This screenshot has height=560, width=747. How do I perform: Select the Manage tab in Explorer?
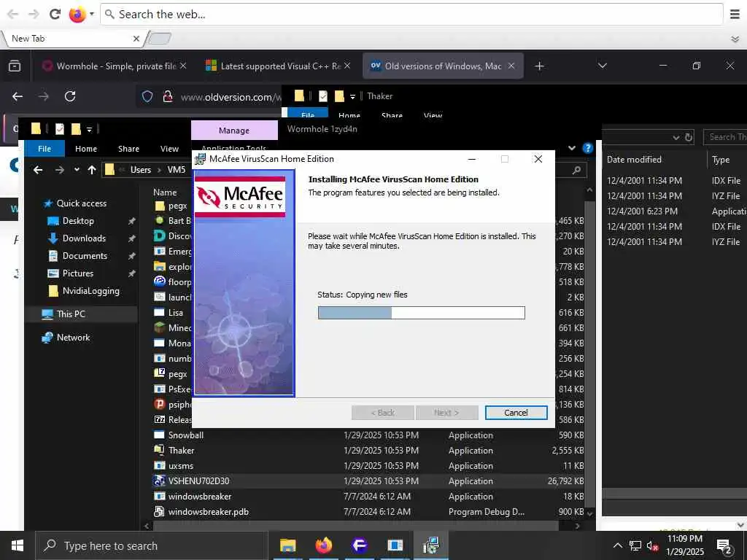coord(234,131)
